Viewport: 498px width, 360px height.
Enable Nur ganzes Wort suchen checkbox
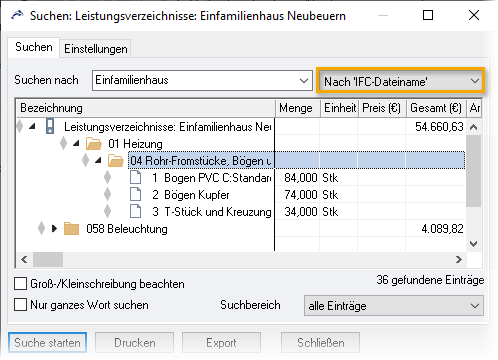tap(21, 305)
